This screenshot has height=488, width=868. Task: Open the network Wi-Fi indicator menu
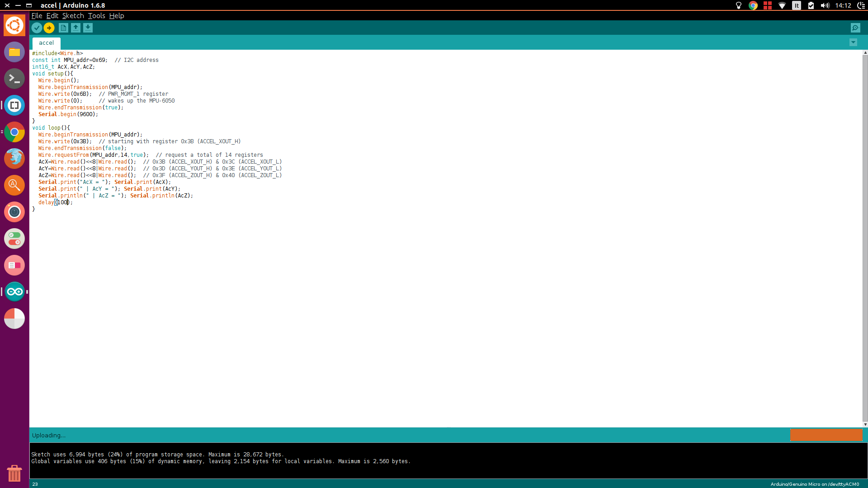782,5
